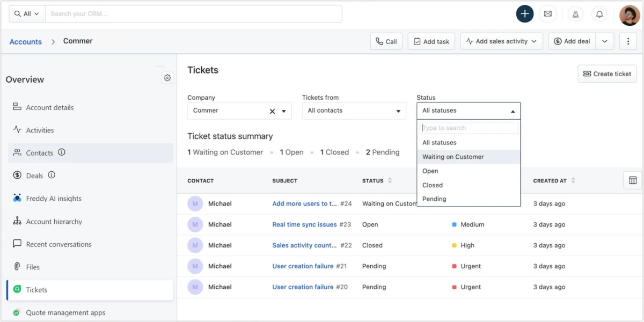
Task: Choose Pending from the status list
Action: 434,199
